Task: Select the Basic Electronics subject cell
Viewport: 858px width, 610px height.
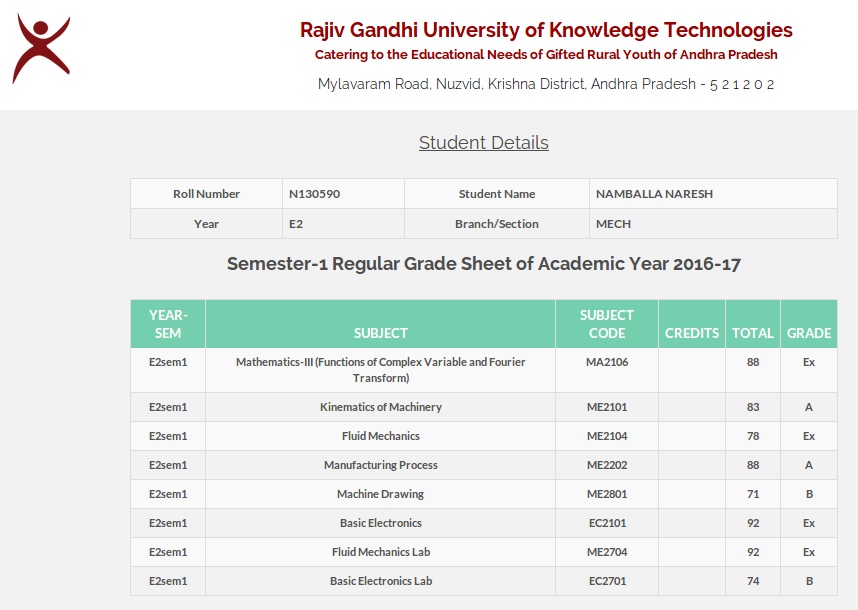Action: 380,523
